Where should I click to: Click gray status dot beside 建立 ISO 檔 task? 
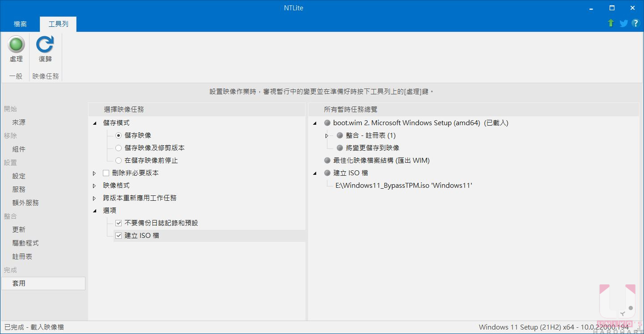(327, 173)
